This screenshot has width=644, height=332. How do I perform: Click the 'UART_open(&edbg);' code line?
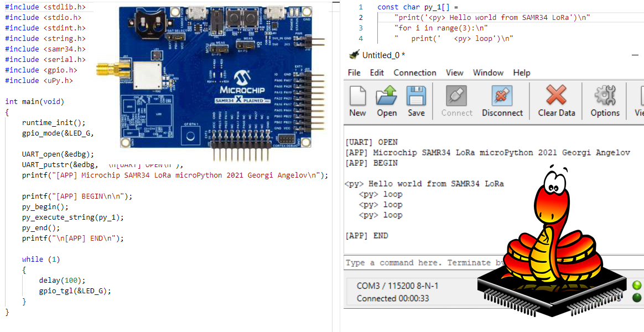coord(58,154)
